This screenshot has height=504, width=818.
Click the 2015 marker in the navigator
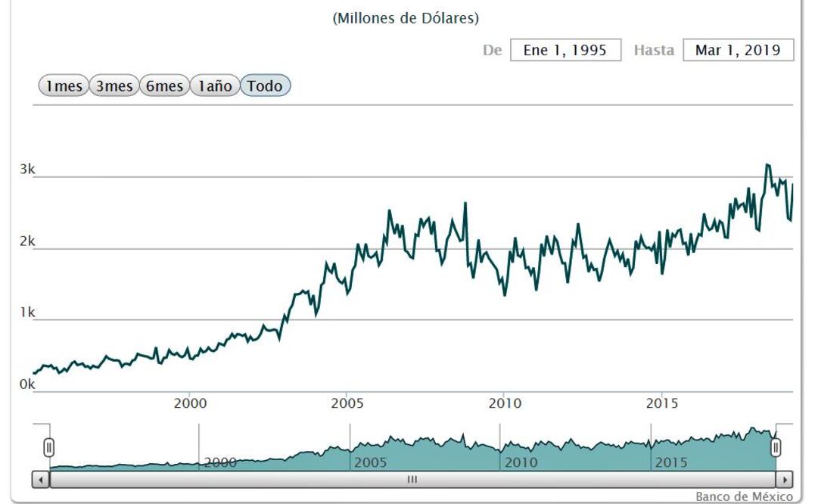(x=671, y=462)
